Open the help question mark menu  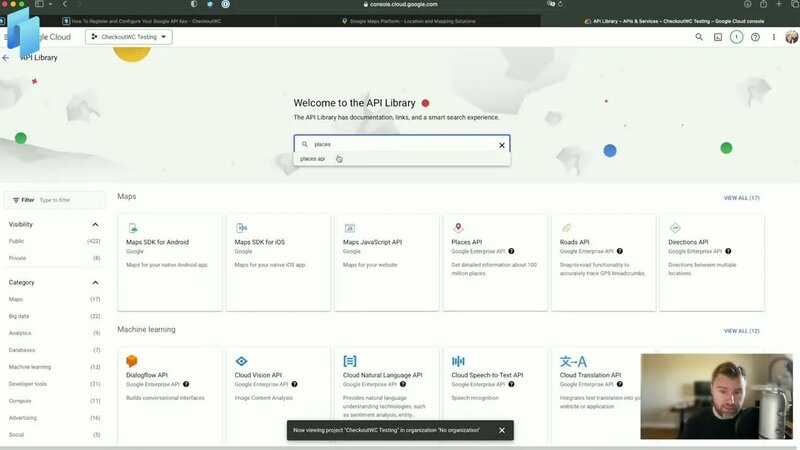[x=755, y=37]
